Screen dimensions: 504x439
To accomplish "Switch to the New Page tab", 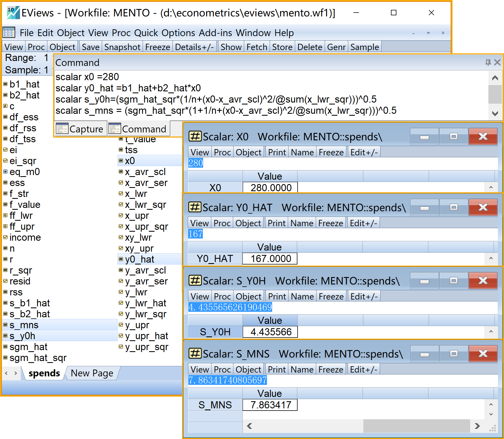I will point(92,373).
